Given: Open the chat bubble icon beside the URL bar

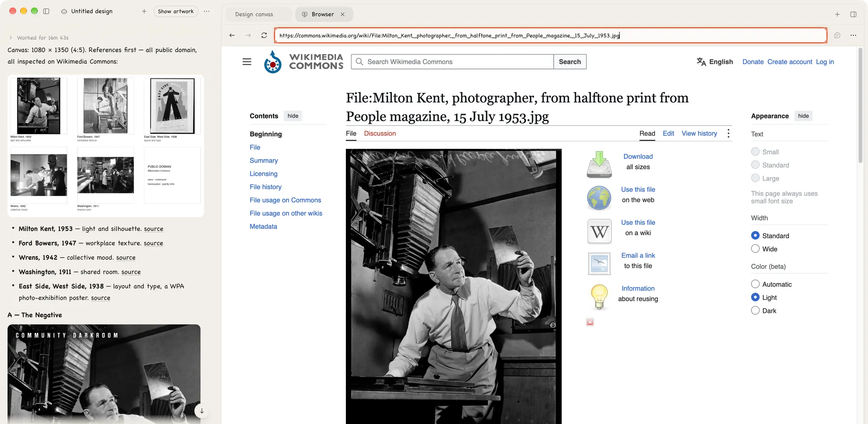Looking at the screenshot, I should [x=837, y=35].
